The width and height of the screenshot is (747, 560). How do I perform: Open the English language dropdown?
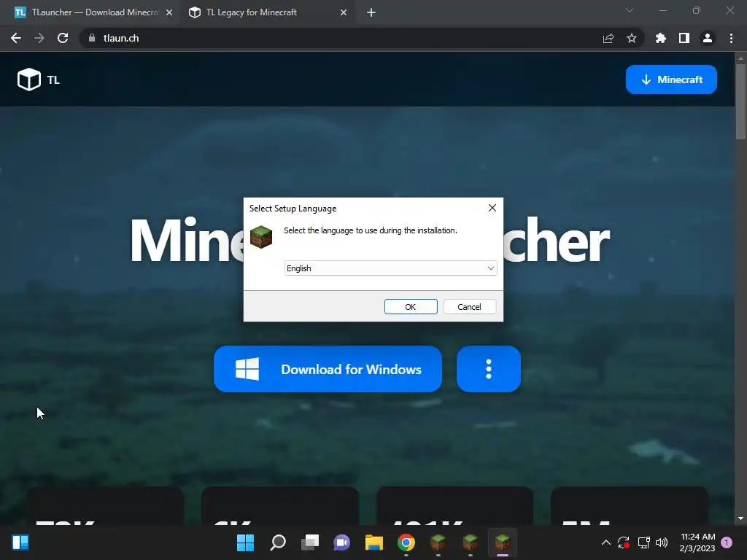point(390,268)
